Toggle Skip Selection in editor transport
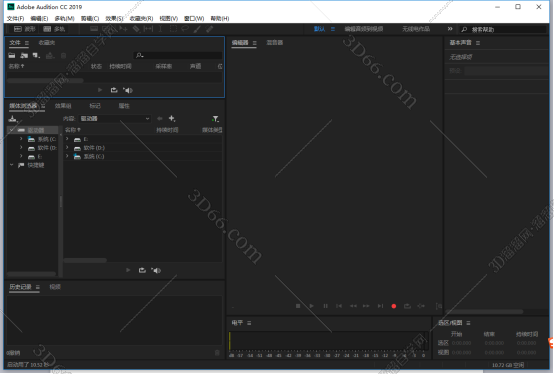Screen dimensions: 554x374 pos(421,306)
